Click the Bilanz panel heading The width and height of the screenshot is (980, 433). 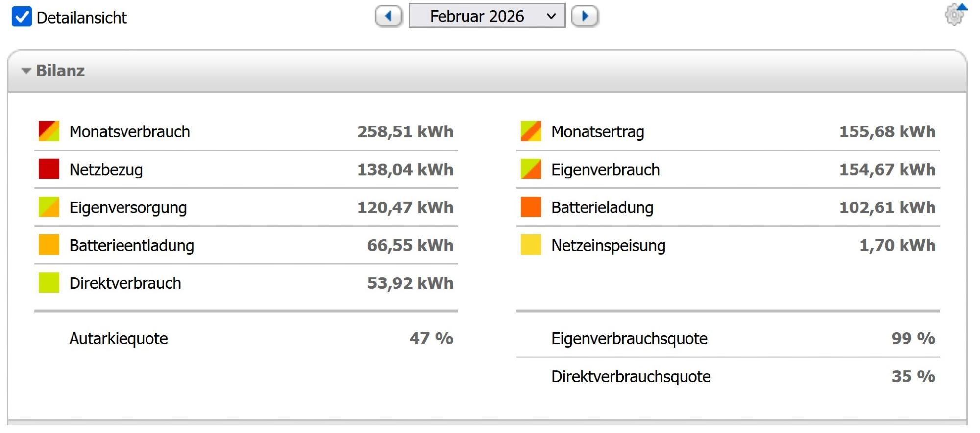pos(60,71)
